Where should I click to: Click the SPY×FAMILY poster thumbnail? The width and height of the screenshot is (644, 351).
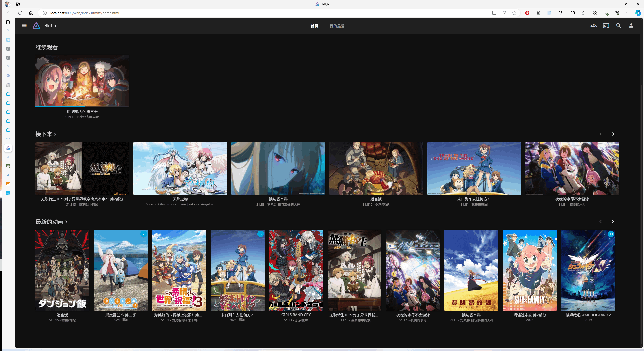pos(529,270)
